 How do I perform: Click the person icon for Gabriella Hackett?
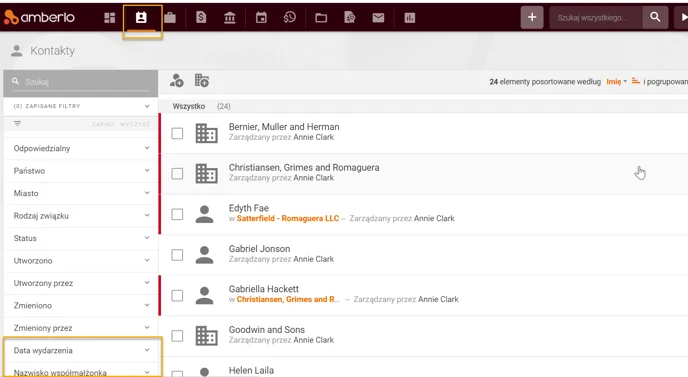point(204,295)
